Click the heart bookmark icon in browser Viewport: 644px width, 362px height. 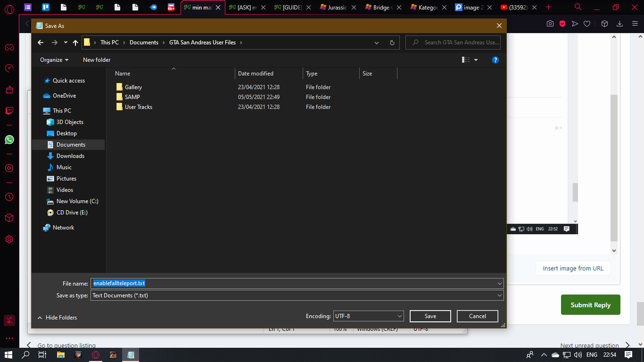(x=587, y=24)
